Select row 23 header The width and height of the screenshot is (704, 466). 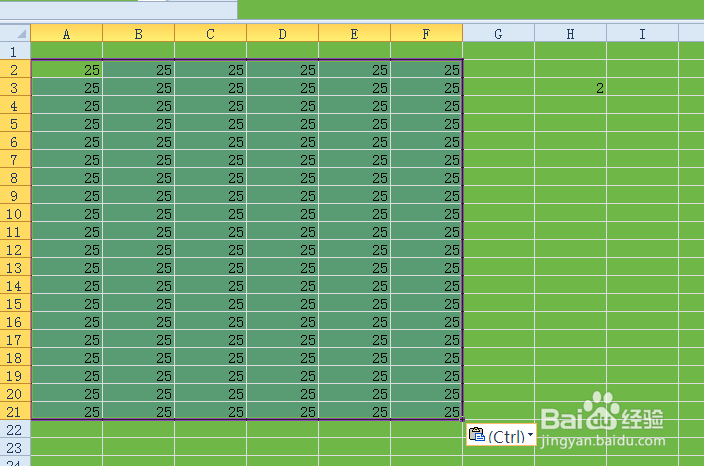15,447
